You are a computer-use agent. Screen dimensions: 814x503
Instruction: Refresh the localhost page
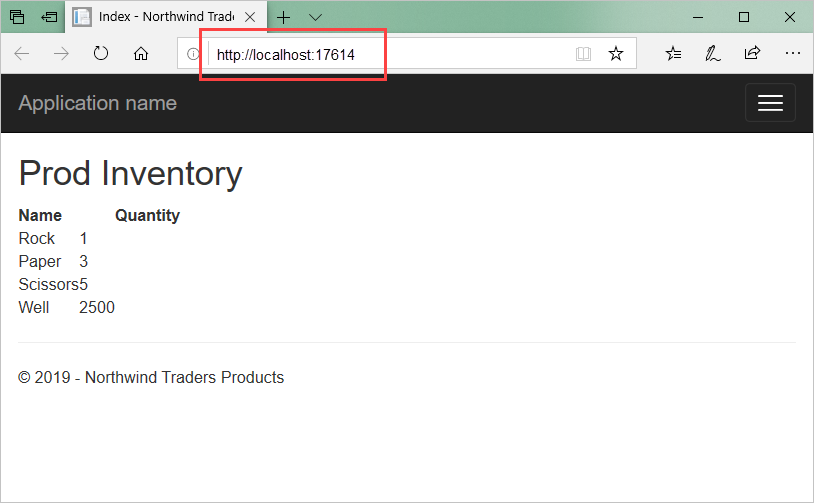[101, 53]
